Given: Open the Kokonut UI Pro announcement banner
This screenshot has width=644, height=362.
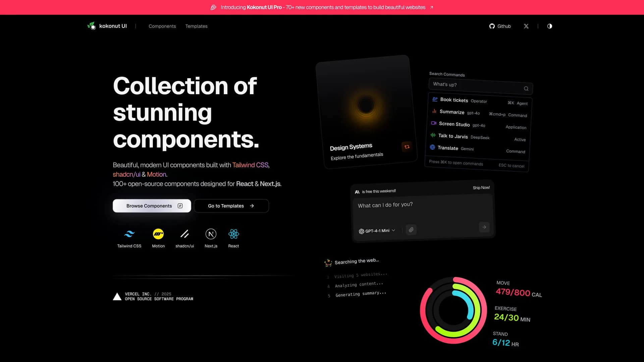Looking at the screenshot, I should (x=322, y=7).
